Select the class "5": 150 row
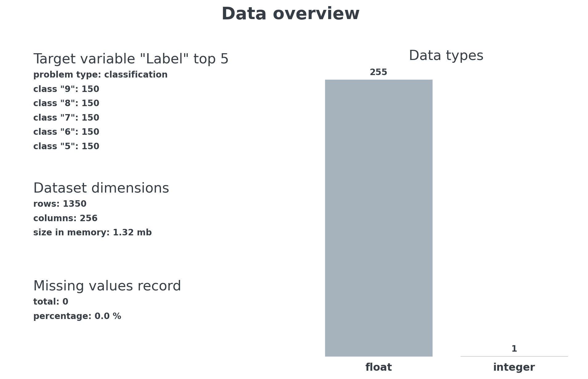 click(x=66, y=146)
